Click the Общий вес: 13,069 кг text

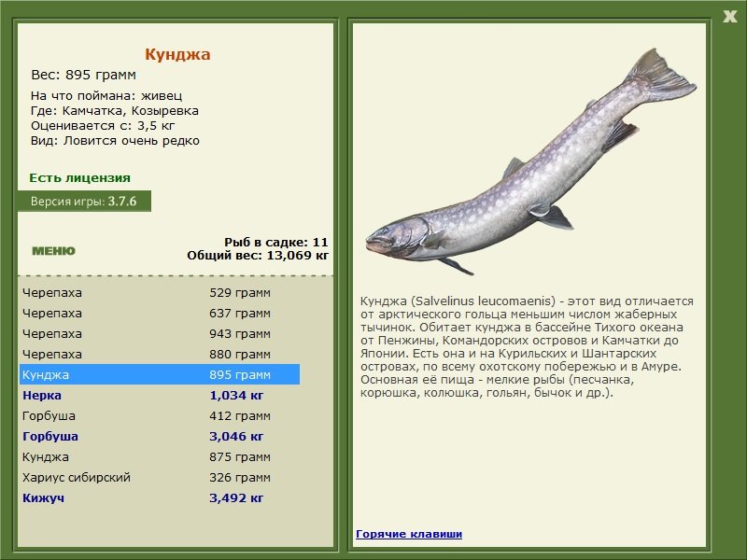coord(258,255)
